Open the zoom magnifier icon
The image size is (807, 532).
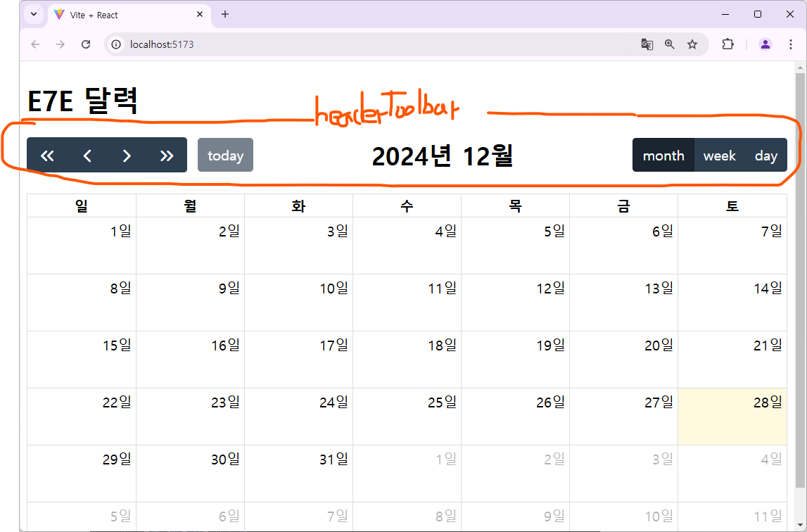pos(670,44)
